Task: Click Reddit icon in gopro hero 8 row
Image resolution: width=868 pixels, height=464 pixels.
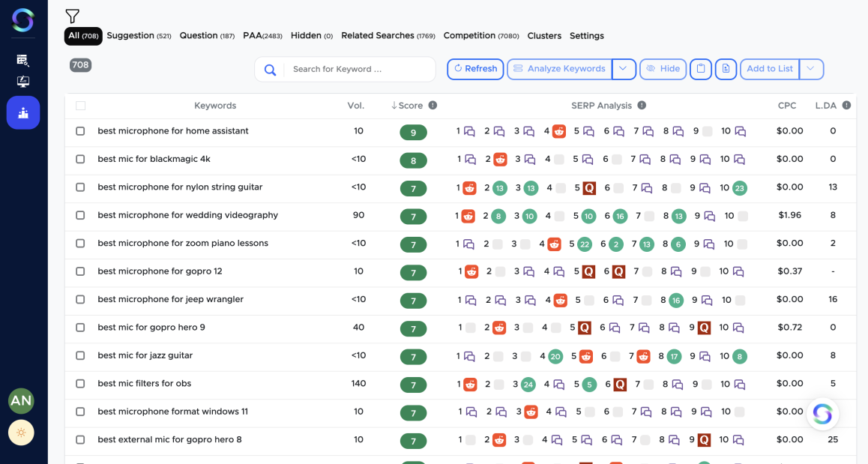Action: pos(499,440)
